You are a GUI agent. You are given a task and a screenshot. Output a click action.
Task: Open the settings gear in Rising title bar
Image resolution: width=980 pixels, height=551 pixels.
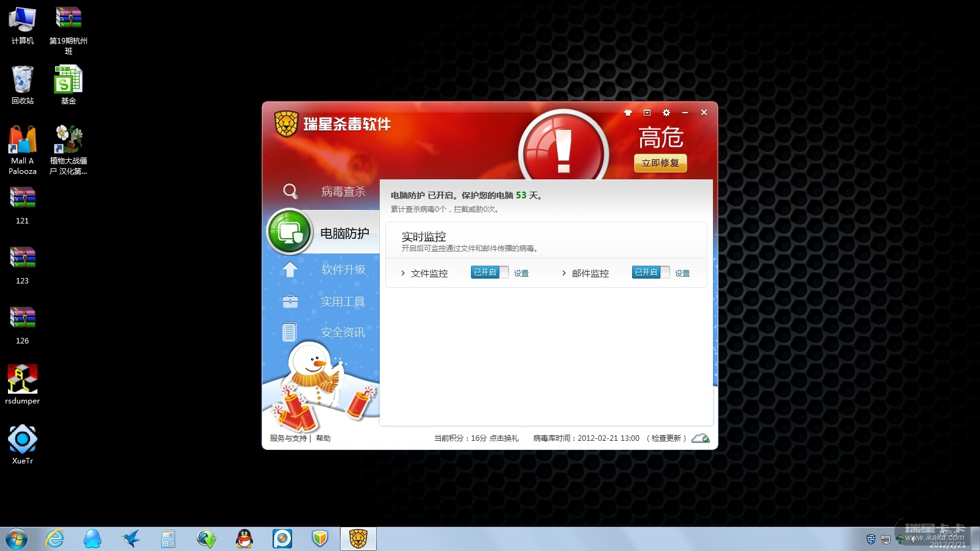[666, 113]
